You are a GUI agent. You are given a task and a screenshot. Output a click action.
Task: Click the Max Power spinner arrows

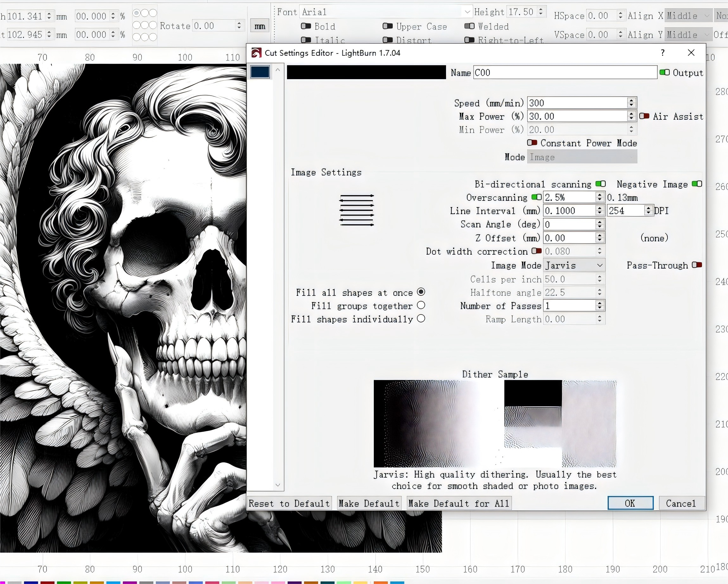631,116
